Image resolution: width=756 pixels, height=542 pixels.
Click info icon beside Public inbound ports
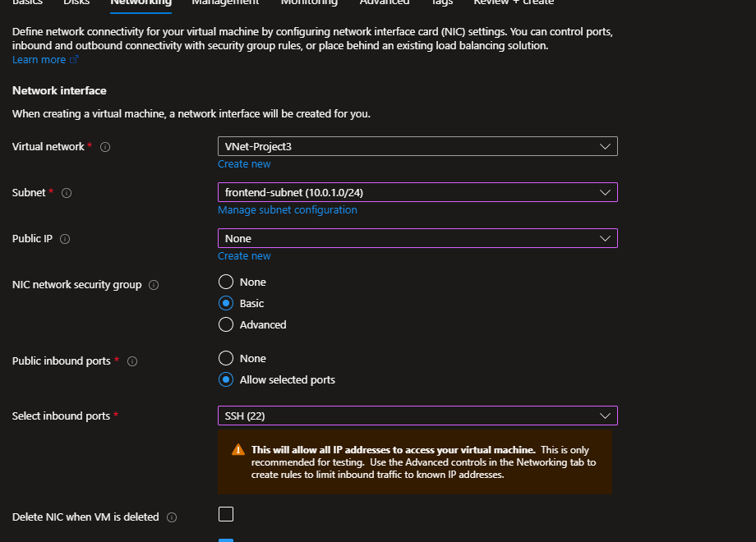click(x=132, y=361)
